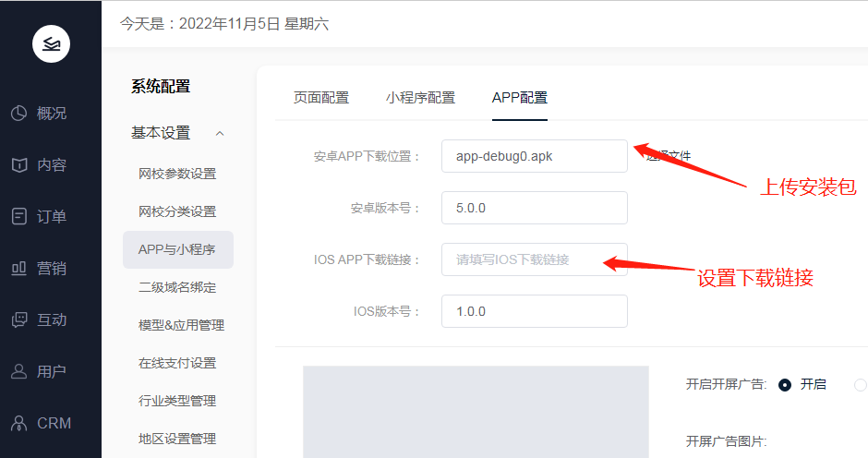Open 网校参数设置 in the settings menu

[x=177, y=174]
